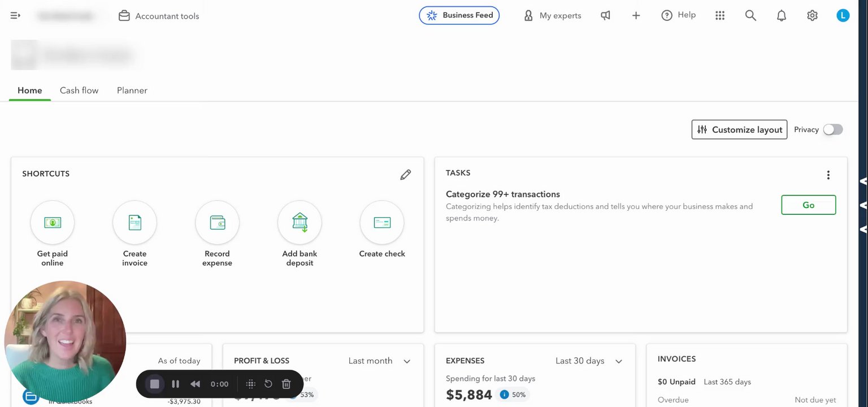The width and height of the screenshot is (868, 407).
Task: Click the plus create-new icon
Action: (636, 16)
